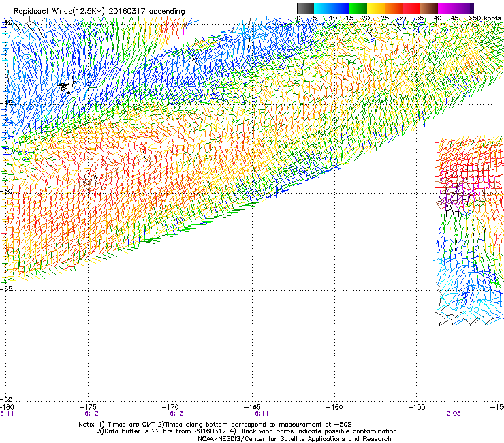Click the yellow 20-25 knots legend swatch
Viewport: 504px width, 443px height.
376,8
